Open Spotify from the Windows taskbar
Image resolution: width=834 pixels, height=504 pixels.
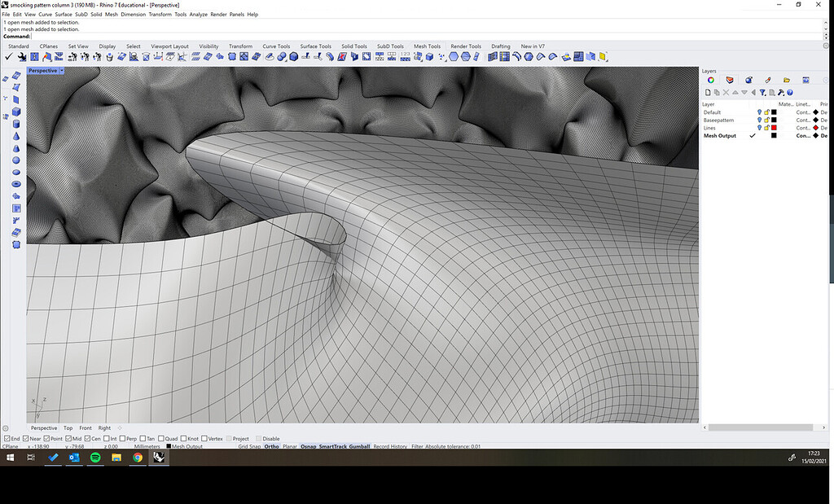pos(95,458)
